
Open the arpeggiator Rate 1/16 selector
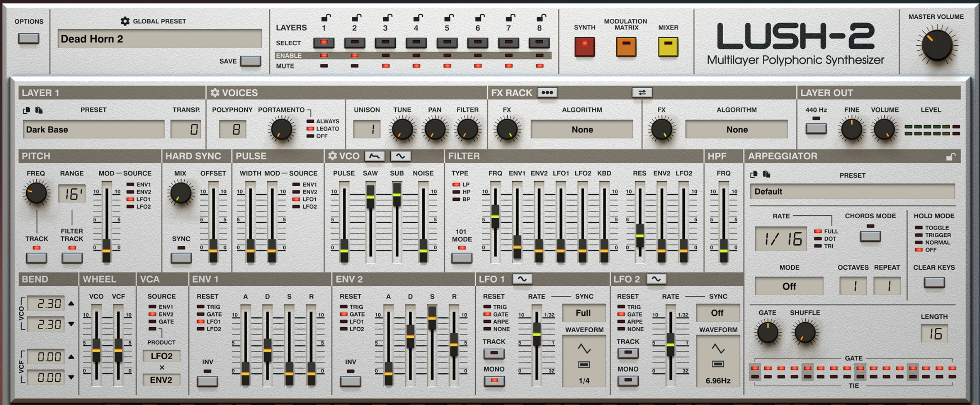pyautogui.click(x=781, y=239)
